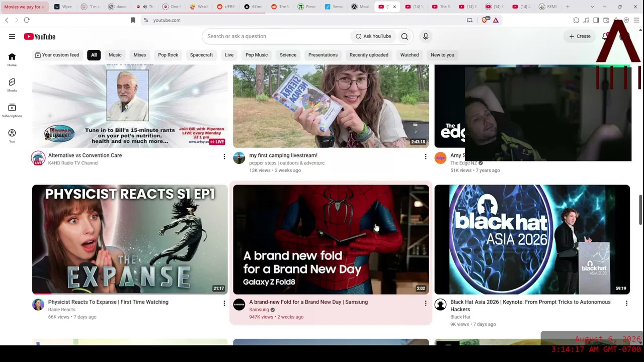Open options menu for Samsung Brand New Day video
Viewport: 644px width, 362px height.
[426, 303]
